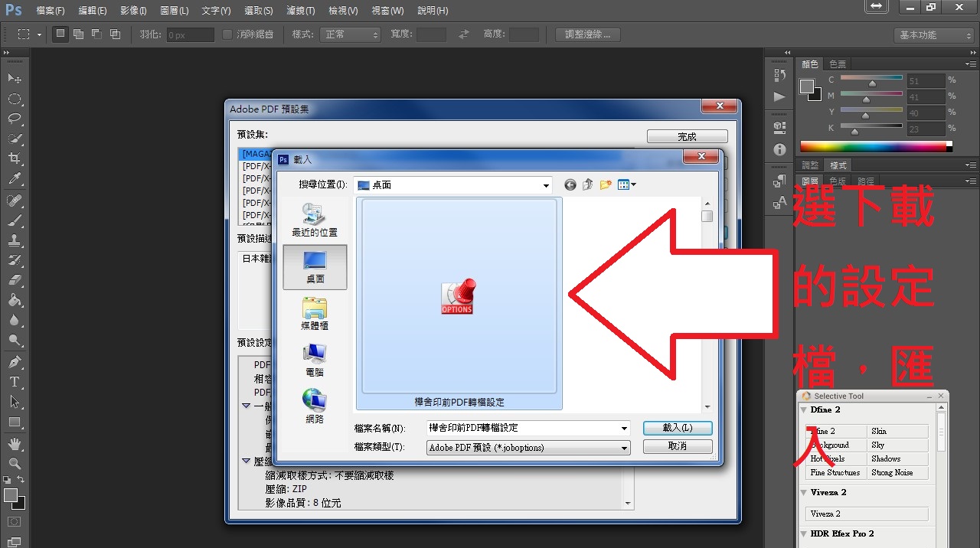Click the 取消 cancel button

click(678, 446)
